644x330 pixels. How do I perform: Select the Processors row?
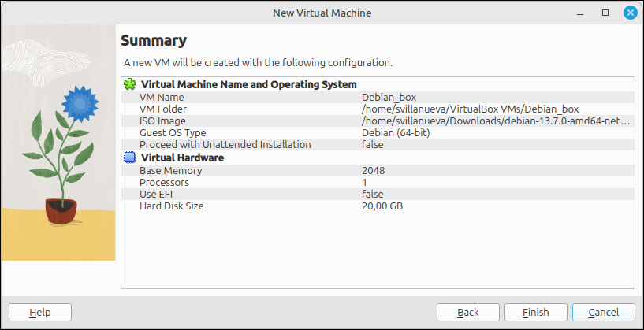tap(378, 182)
